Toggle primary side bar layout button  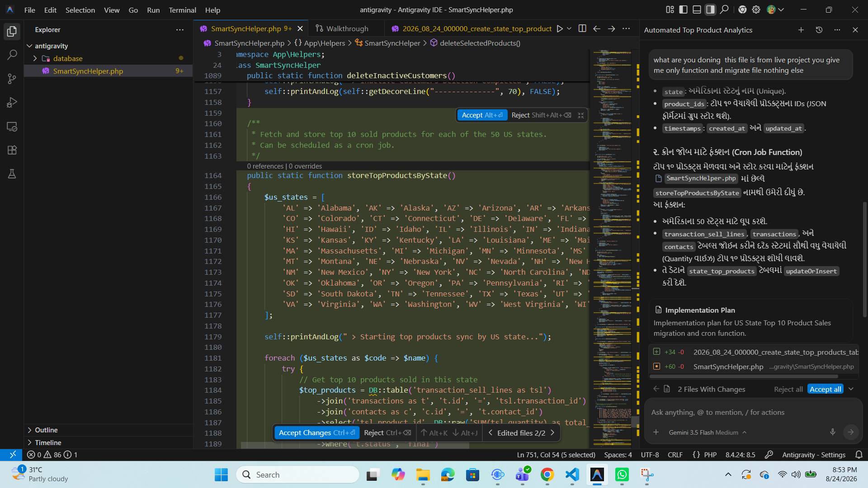click(x=683, y=9)
